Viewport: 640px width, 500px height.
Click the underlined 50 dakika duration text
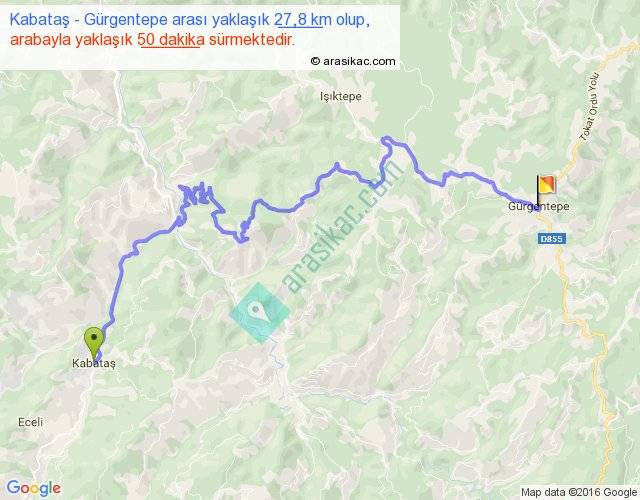(171, 40)
